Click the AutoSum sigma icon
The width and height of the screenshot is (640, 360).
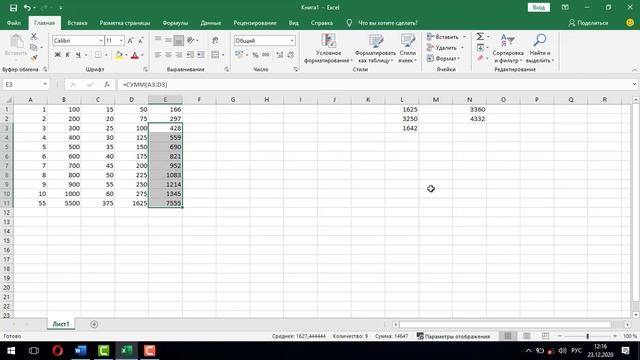pyautogui.click(x=480, y=37)
